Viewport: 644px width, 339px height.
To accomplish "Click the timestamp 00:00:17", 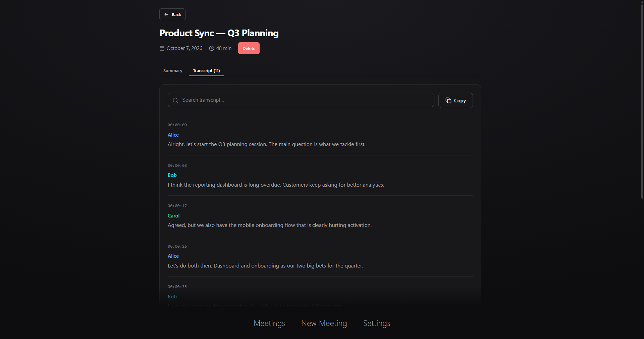I will click(x=177, y=206).
